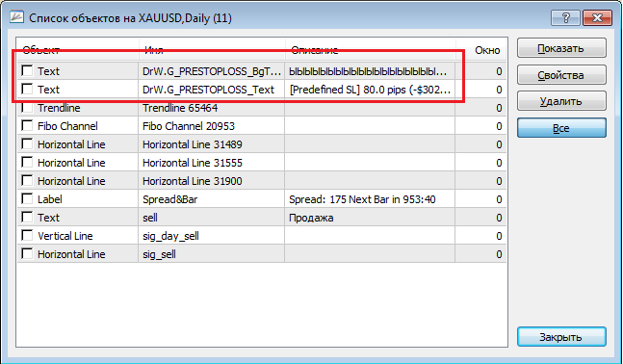Close dialog with the Закрыть button
The image size is (623, 364).
(561, 337)
